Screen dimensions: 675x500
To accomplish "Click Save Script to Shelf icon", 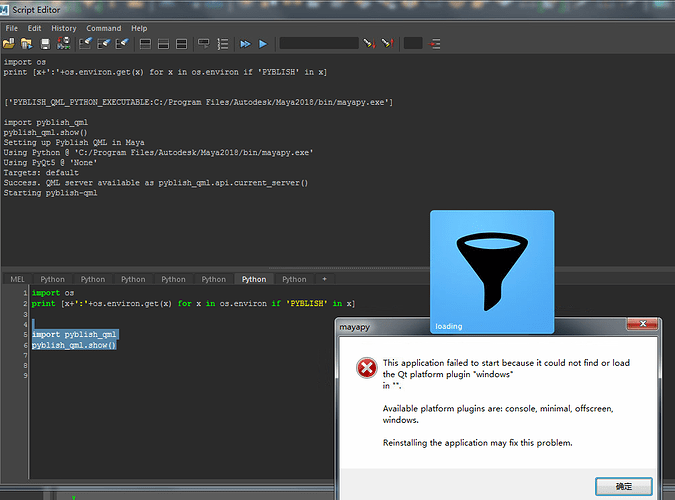I will [x=64, y=43].
